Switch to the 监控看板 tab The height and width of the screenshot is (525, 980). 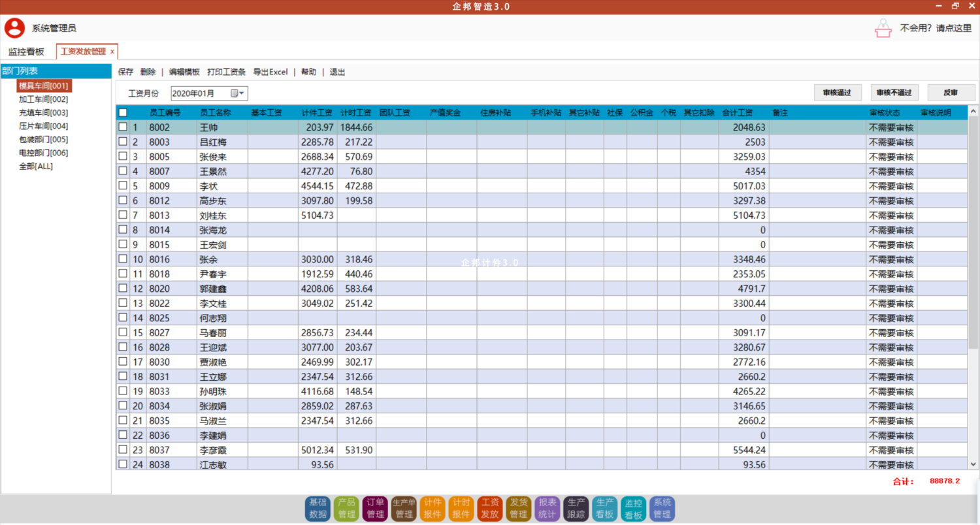click(27, 52)
